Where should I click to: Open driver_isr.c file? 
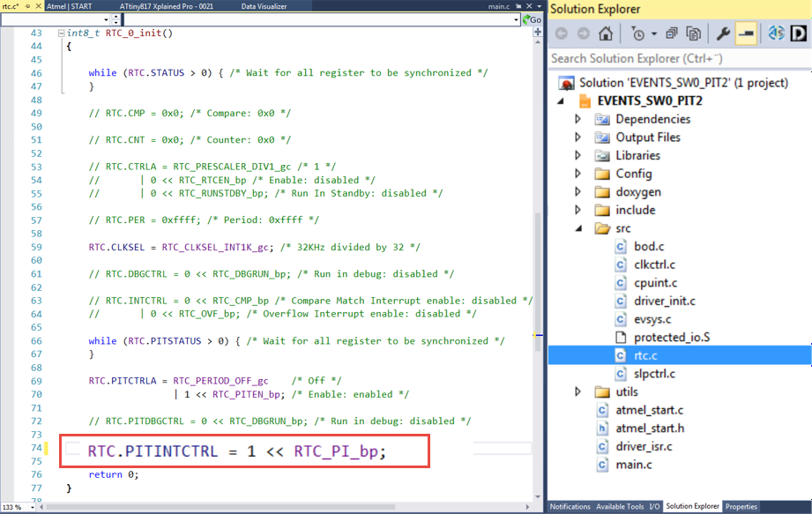pos(644,446)
